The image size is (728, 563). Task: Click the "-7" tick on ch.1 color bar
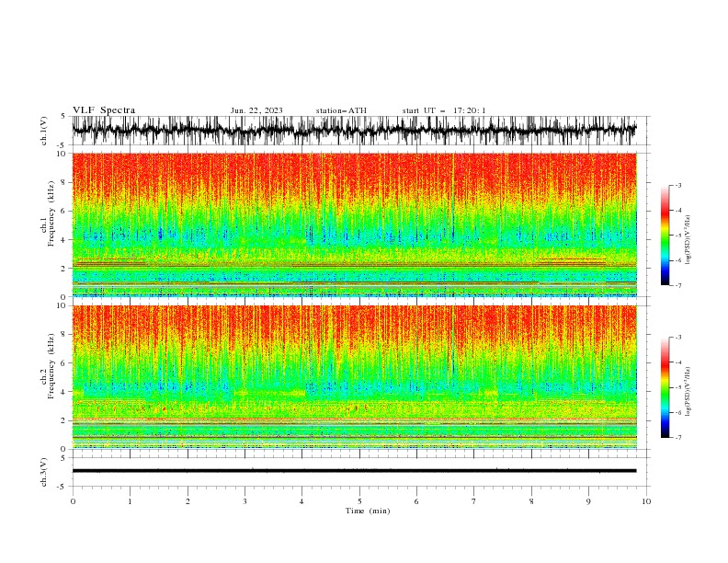678,285
